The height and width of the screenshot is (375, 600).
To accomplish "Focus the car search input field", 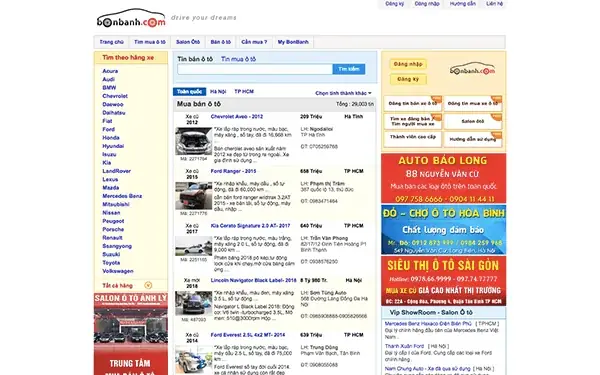I will (x=255, y=69).
